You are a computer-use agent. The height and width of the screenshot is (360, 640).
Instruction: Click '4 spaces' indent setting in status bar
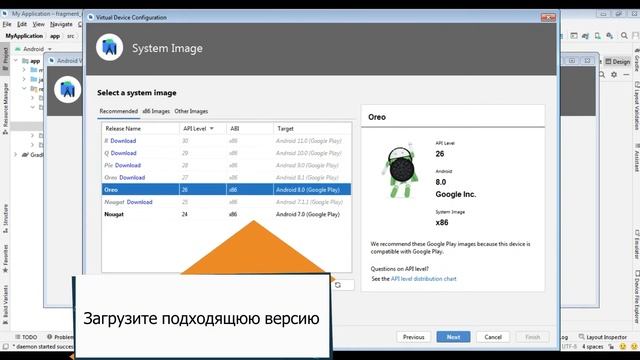pyautogui.click(x=592, y=347)
